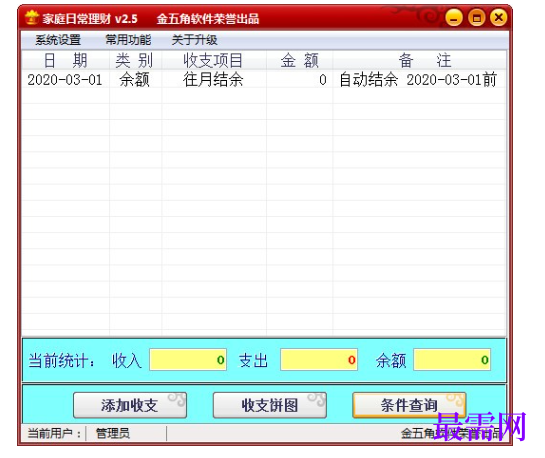Screen dimensions: 545x458
Task: Open the 关于升级 menu
Action: (x=195, y=40)
